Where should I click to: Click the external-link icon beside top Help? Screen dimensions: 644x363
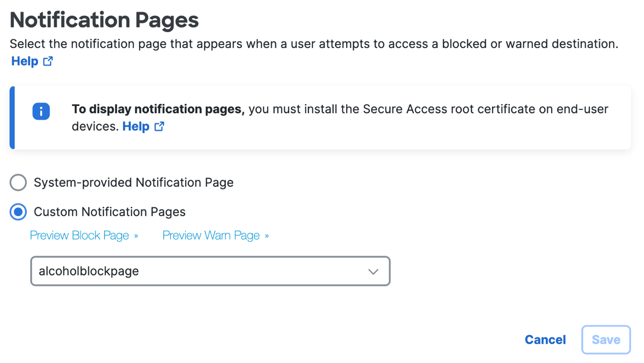point(48,61)
